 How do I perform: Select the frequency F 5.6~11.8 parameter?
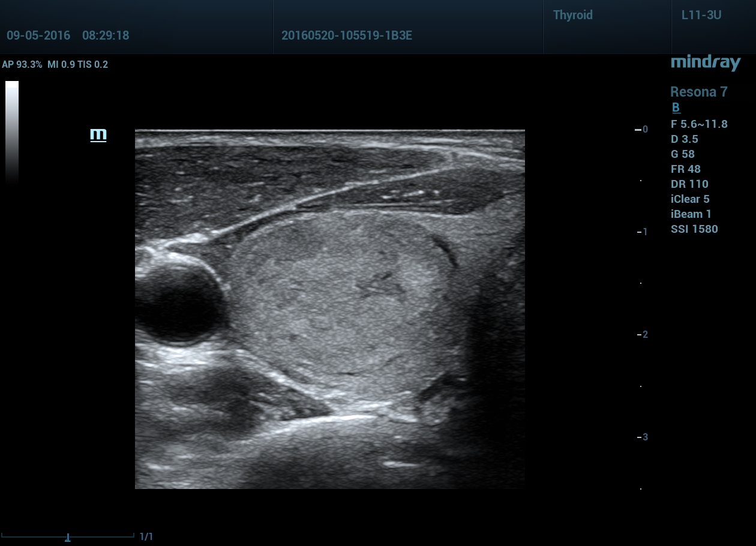coord(699,124)
